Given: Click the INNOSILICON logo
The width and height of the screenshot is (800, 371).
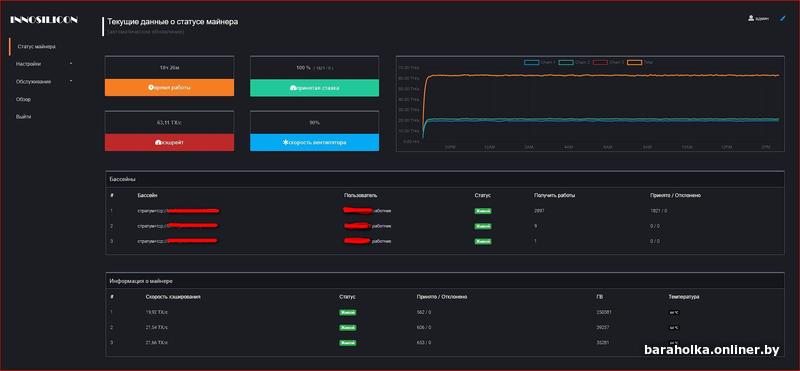Looking at the screenshot, I should click(44, 19).
